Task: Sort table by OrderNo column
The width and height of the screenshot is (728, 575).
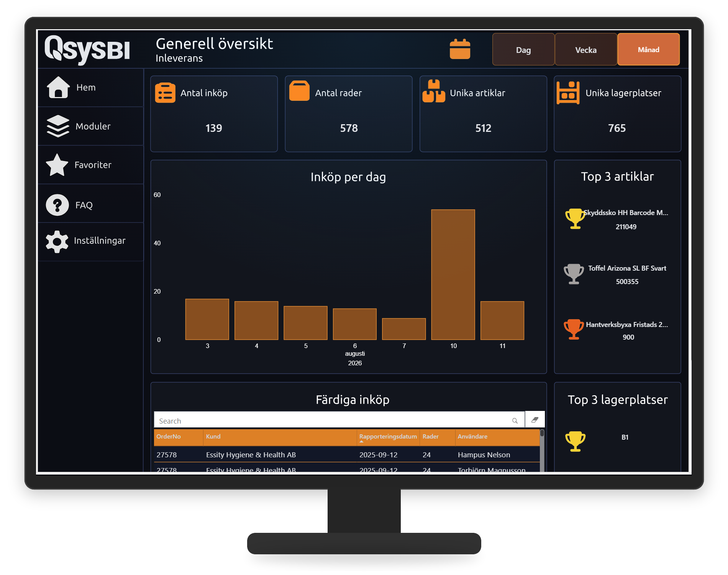Action: click(x=178, y=437)
